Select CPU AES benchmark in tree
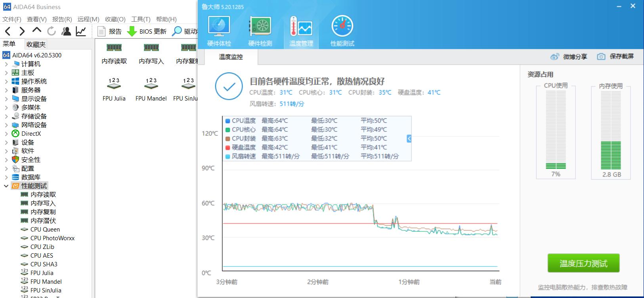The height and width of the screenshot is (298, 644). [37, 255]
